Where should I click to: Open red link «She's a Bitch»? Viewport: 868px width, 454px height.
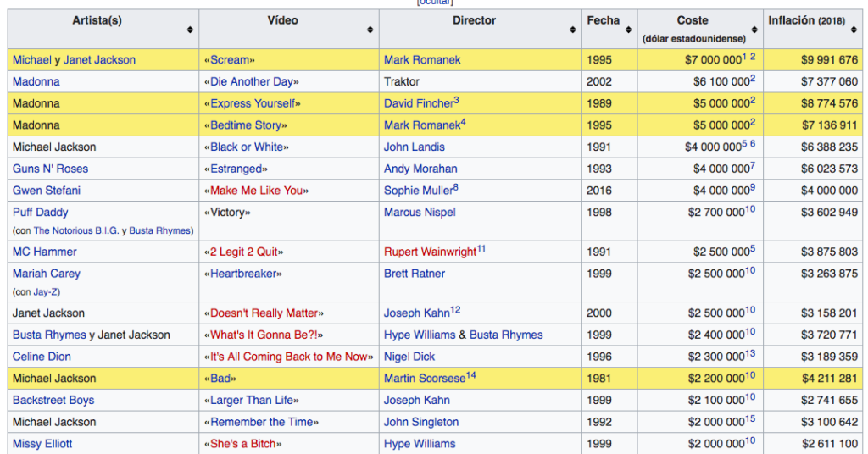point(243,444)
